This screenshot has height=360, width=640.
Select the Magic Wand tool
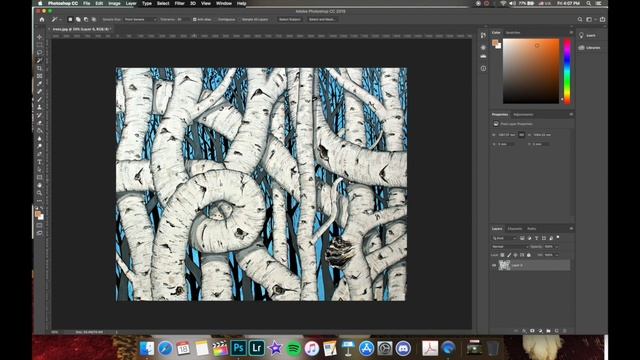pos(40,60)
